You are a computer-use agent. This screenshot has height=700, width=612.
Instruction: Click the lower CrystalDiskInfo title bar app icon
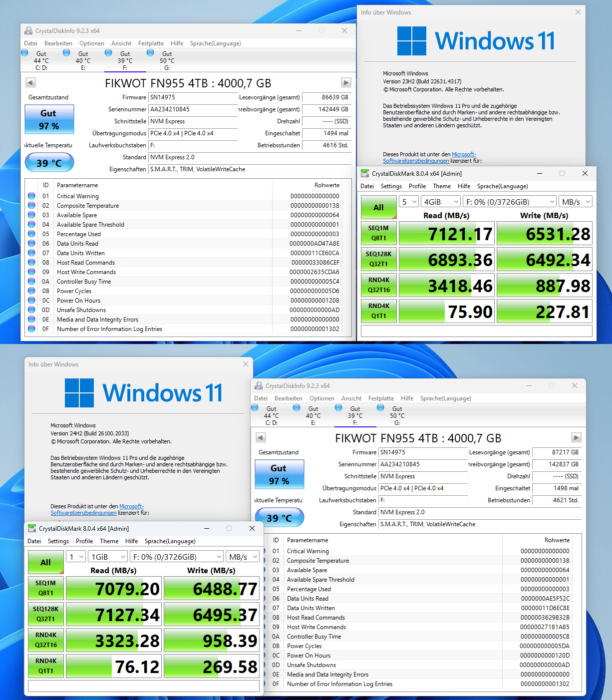point(259,385)
